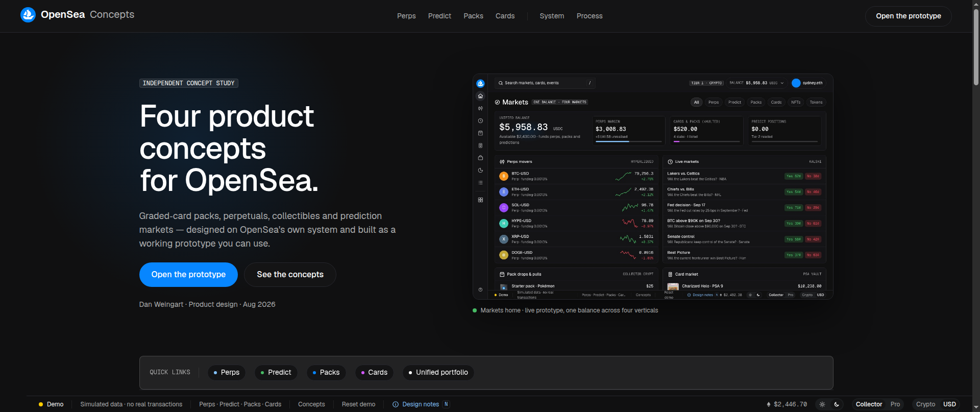Click the clock icon beside Live markets

click(670, 162)
